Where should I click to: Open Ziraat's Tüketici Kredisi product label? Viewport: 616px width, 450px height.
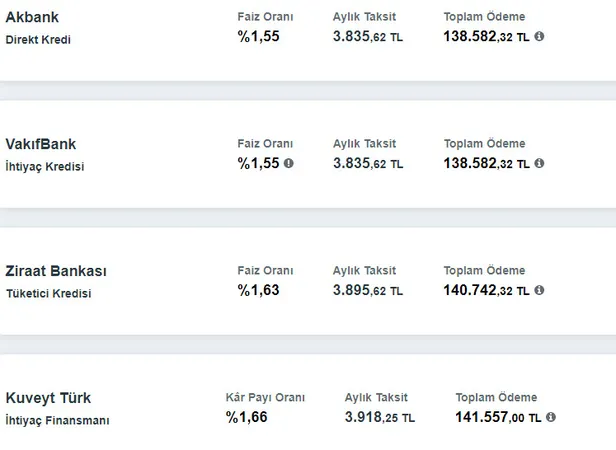pos(49,294)
